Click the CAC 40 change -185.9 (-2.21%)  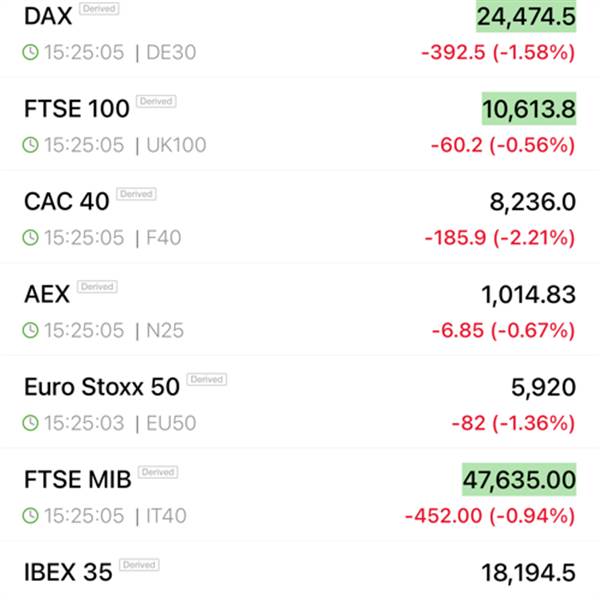(500, 238)
